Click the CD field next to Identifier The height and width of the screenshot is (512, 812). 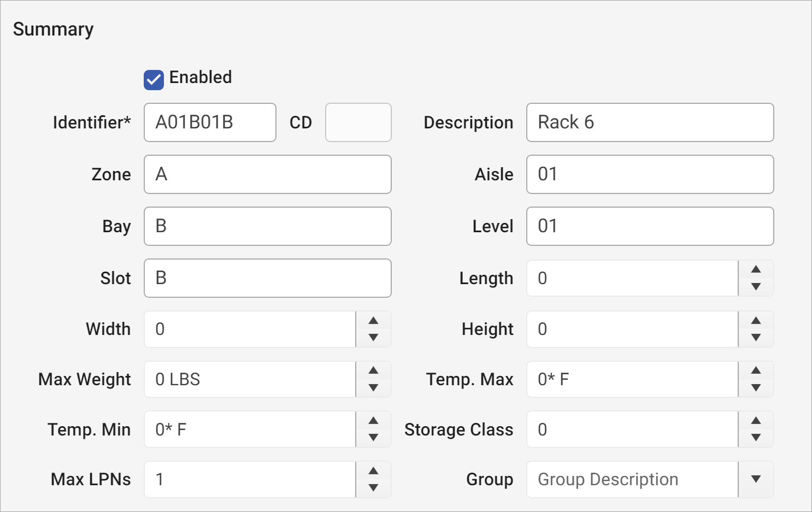tap(358, 122)
